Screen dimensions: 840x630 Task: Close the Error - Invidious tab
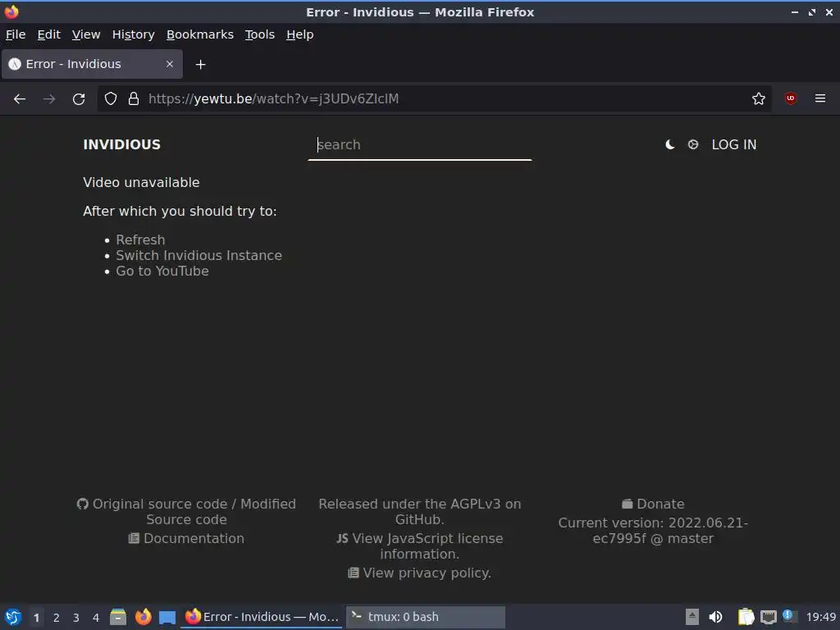(169, 64)
